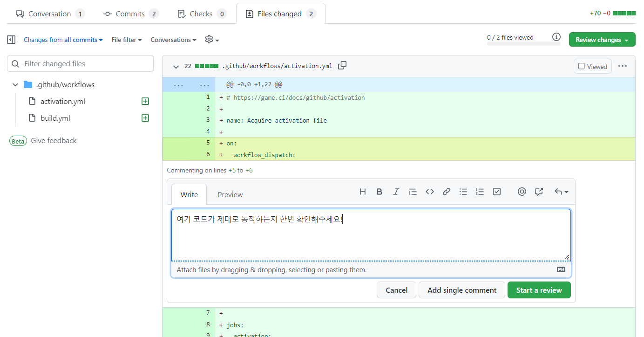Click the '# https://game.ci/docs/github/activation' comment line
The image size is (644, 337).
296,97
